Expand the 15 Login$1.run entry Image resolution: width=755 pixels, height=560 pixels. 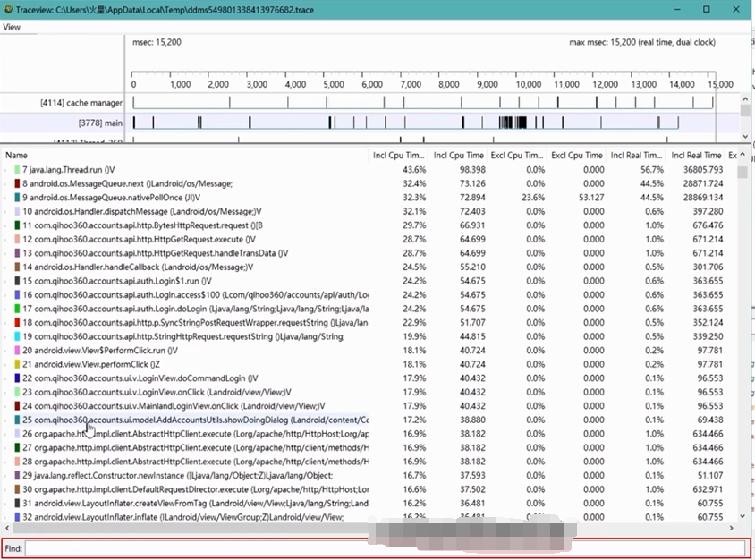[5, 281]
